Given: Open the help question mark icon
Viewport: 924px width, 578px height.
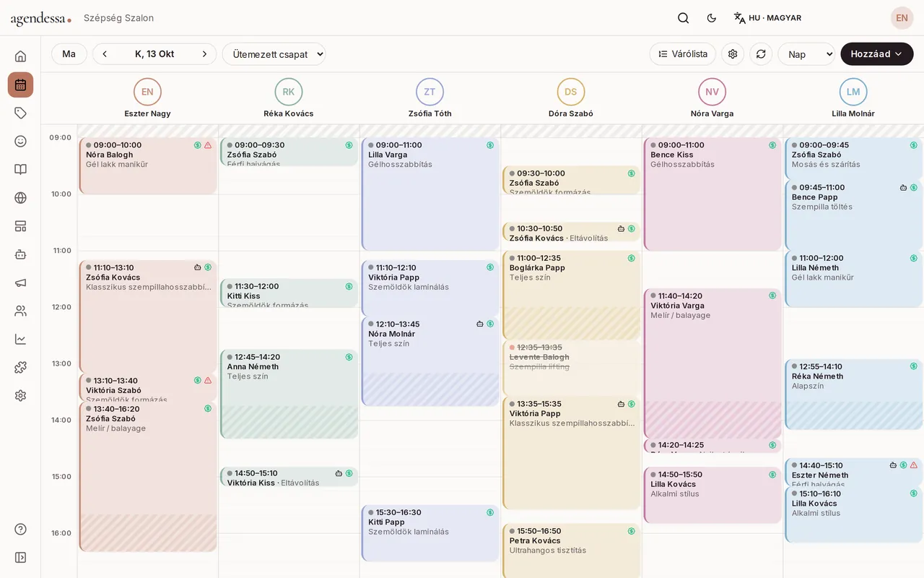Looking at the screenshot, I should (20, 529).
